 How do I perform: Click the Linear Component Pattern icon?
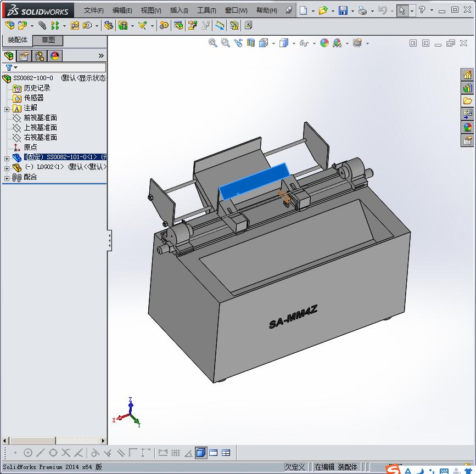click(55, 25)
